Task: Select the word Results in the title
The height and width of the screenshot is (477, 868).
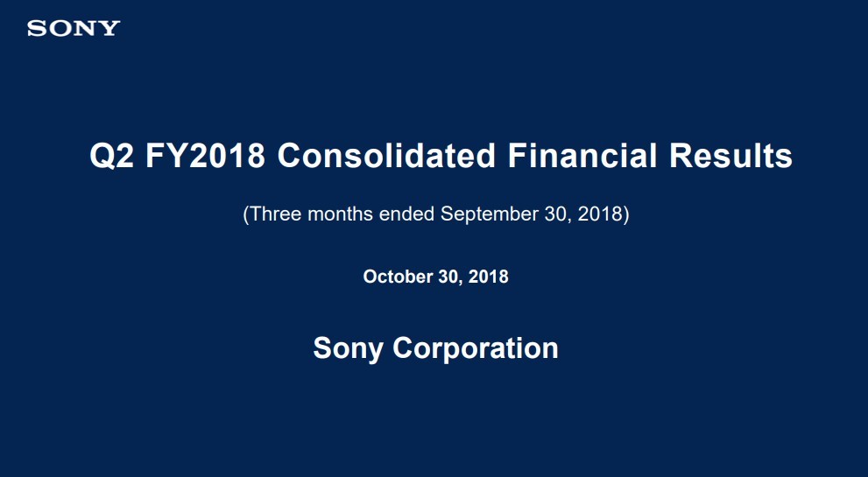Action: [730, 156]
